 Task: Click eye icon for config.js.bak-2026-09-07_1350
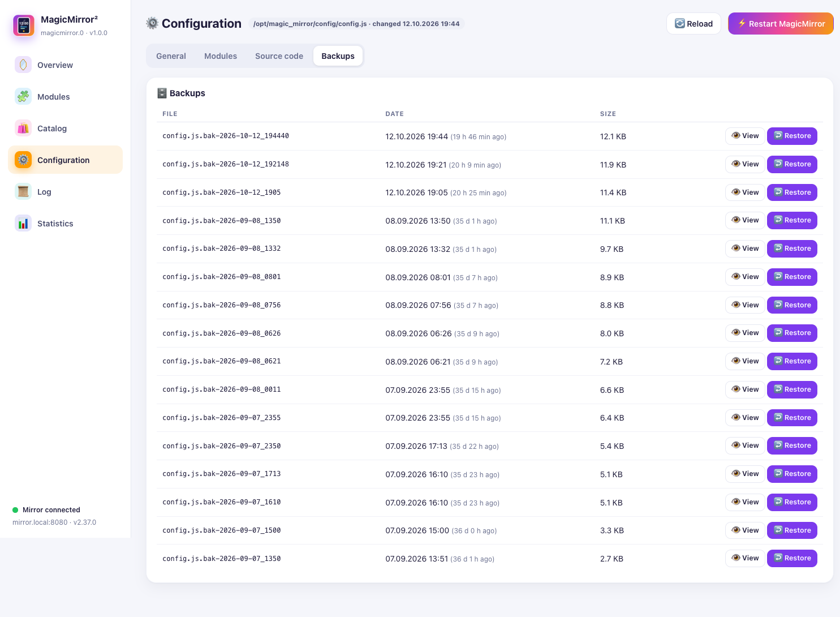pyautogui.click(x=736, y=558)
